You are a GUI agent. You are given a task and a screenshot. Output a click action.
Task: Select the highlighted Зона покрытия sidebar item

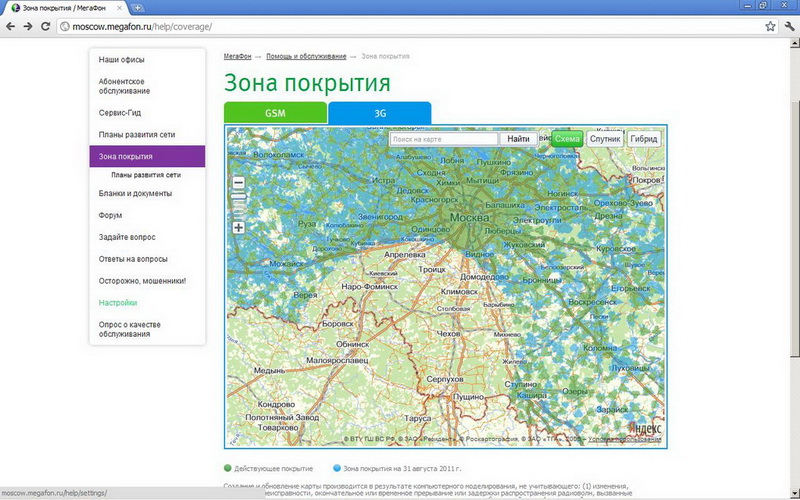tap(147, 156)
